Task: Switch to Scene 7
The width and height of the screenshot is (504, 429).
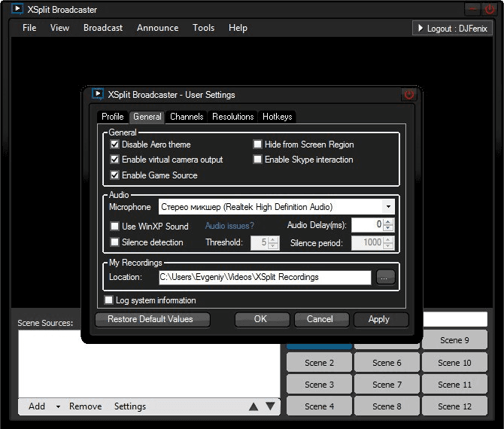Action: point(387,385)
